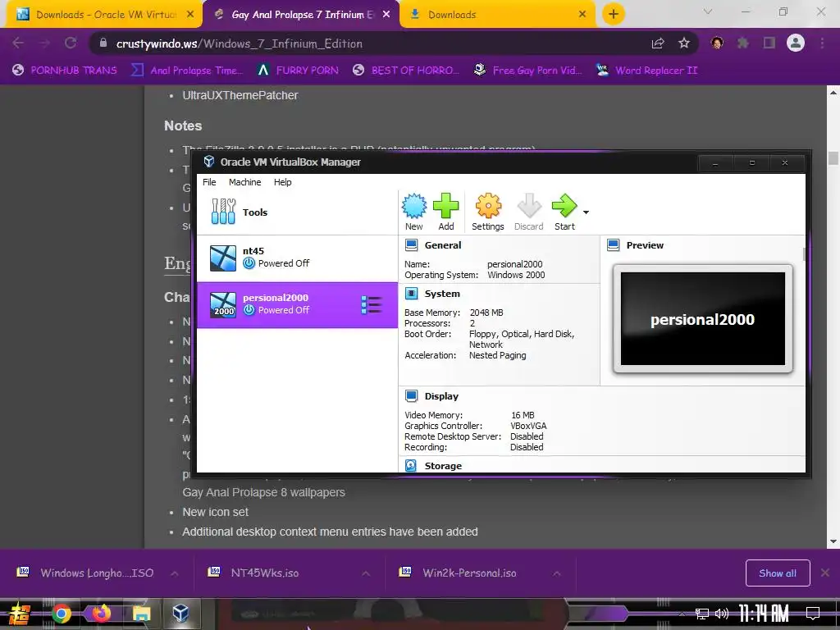Viewport: 840px width, 630px height.
Task: Click the Display section header
Action: click(x=441, y=396)
